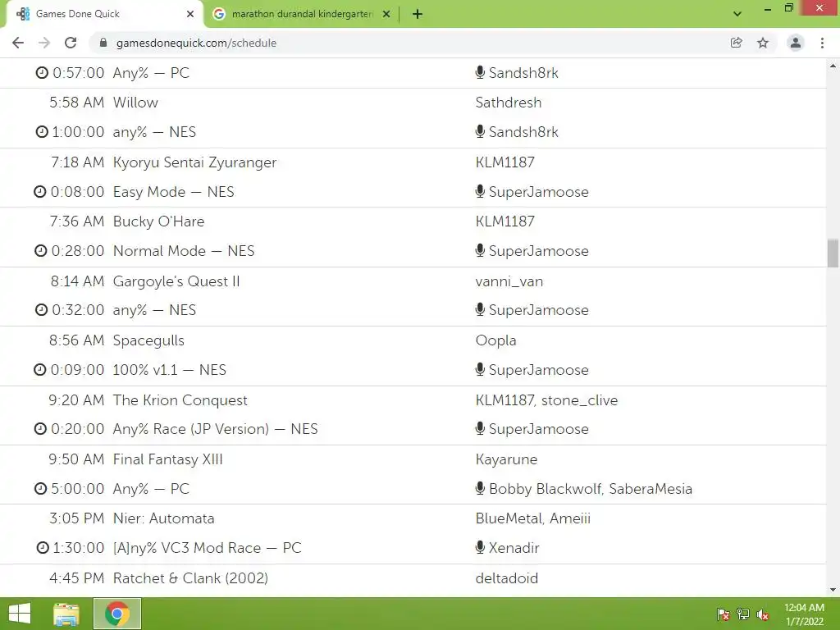Select Kyoryu Sentai Zyuranger game title
Screen dimensions: 840x630
click(194, 162)
